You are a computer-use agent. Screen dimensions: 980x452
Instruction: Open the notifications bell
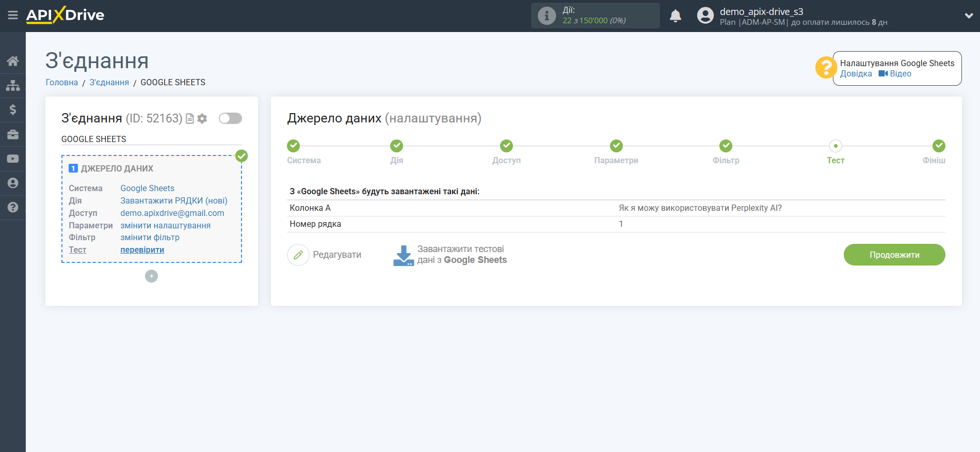[675, 16]
